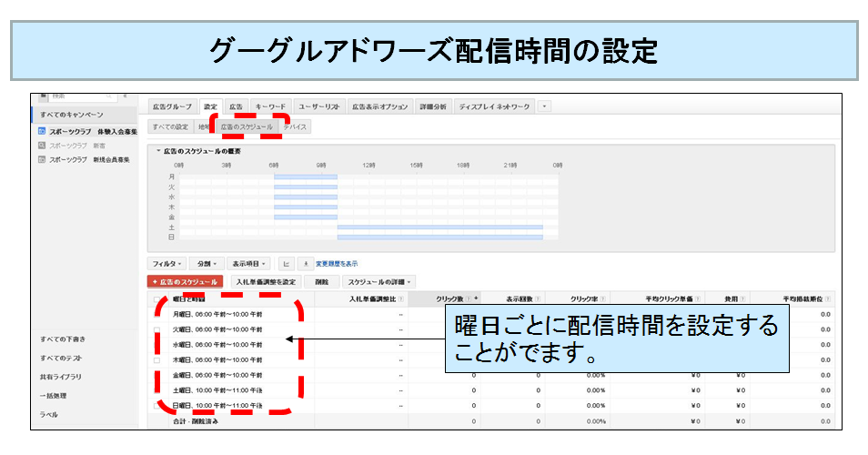The width and height of the screenshot is (868, 455).
Task: Click the red + 広告のスケジュール button
Action: coord(186,282)
